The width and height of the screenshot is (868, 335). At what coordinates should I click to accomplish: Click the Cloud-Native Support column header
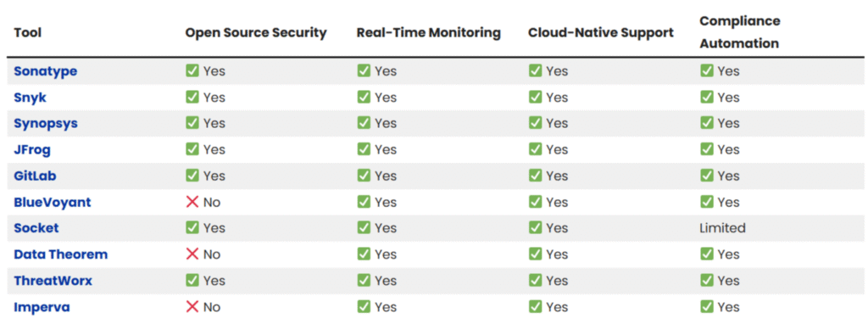pos(601,33)
